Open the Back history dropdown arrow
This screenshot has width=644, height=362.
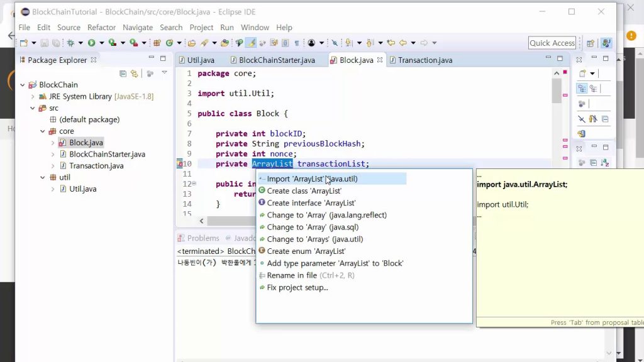click(413, 43)
